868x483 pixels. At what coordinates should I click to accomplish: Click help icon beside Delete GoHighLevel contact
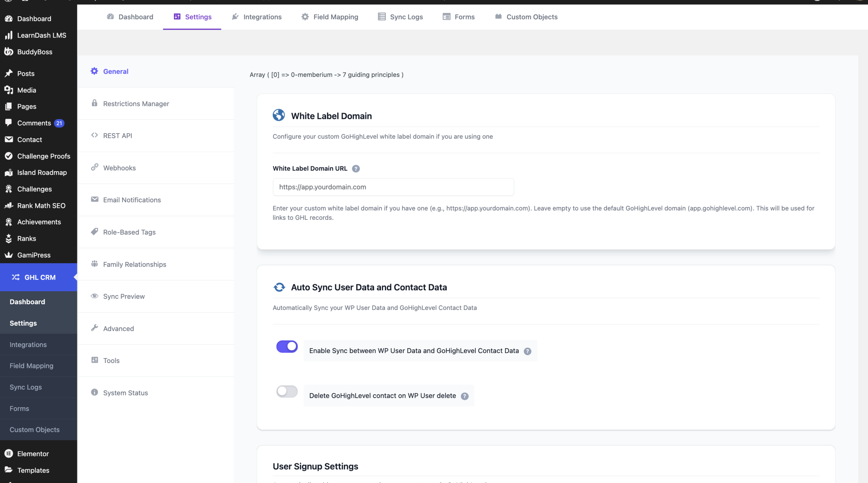465,396
